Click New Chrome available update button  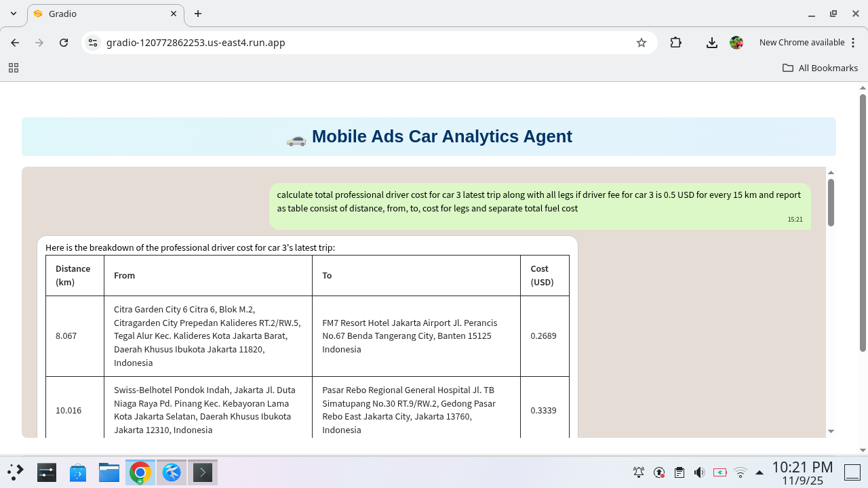(x=802, y=43)
